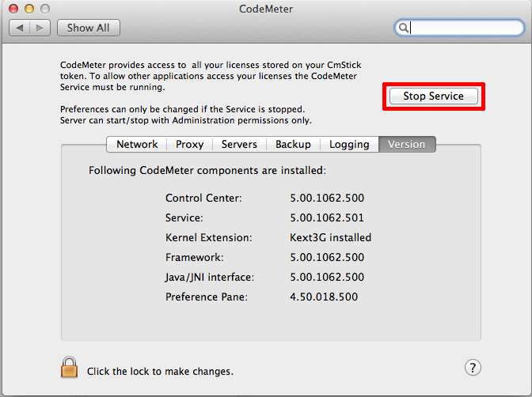Close the CodeMeter window with red button
Image resolution: width=532 pixels, height=397 pixels.
pyautogui.click(x=13, y=9)
